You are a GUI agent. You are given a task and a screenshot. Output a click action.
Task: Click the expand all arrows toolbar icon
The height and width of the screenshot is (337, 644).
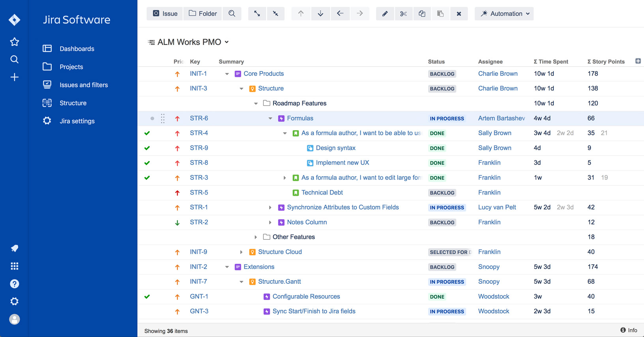pos(257,13)
